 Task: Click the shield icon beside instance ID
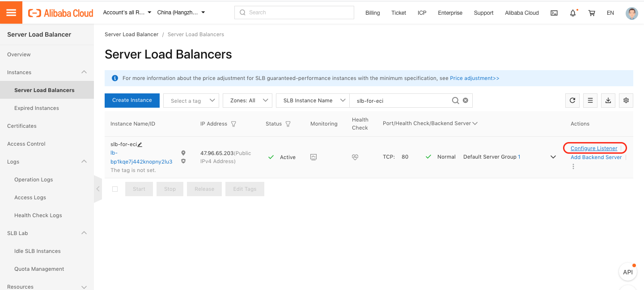point(183,161)
